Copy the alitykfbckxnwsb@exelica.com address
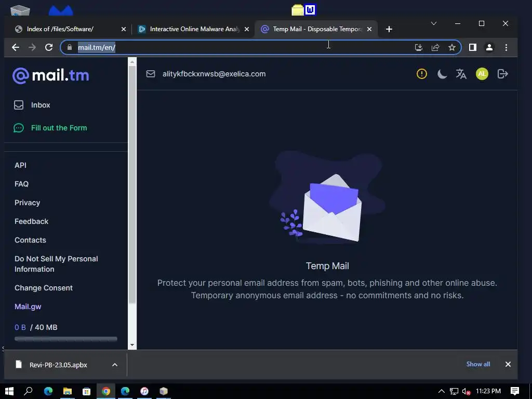Image resolution: width=532 pixels, height=399 pixels. click(214, 74)
